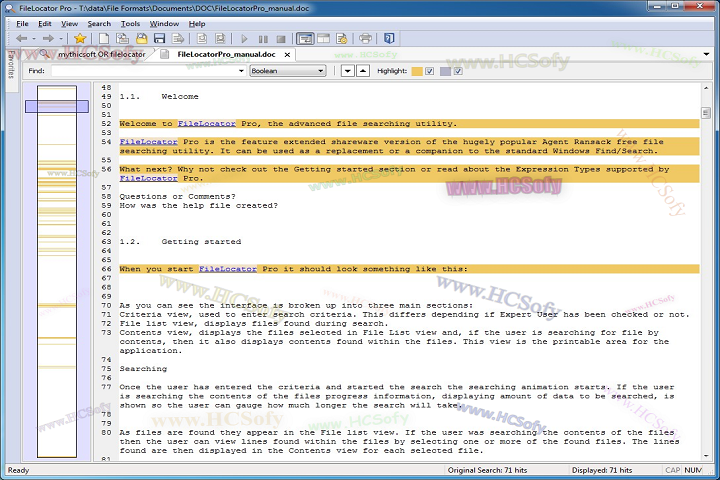This screenshot has height=480, width=720.
Task: Print using the printer icon
Action: click(366, 39)
